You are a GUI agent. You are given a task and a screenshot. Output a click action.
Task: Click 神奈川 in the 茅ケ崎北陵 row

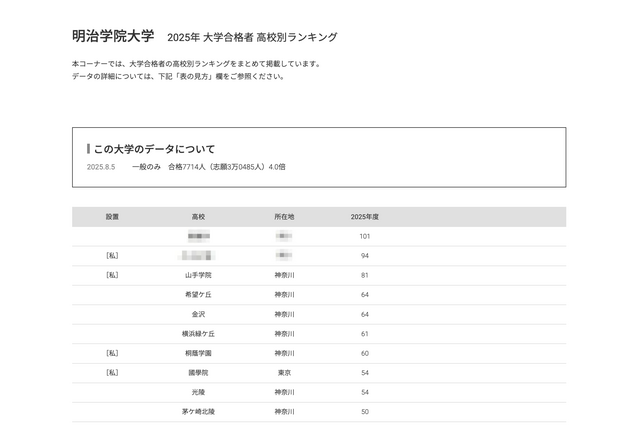pyautogui.click(x=284, y=412)
